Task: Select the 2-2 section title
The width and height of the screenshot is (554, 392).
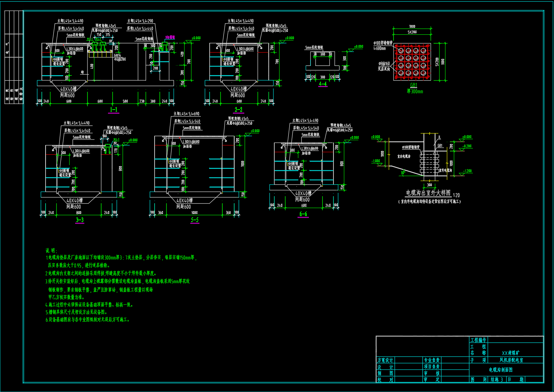Action: (238, 109)
